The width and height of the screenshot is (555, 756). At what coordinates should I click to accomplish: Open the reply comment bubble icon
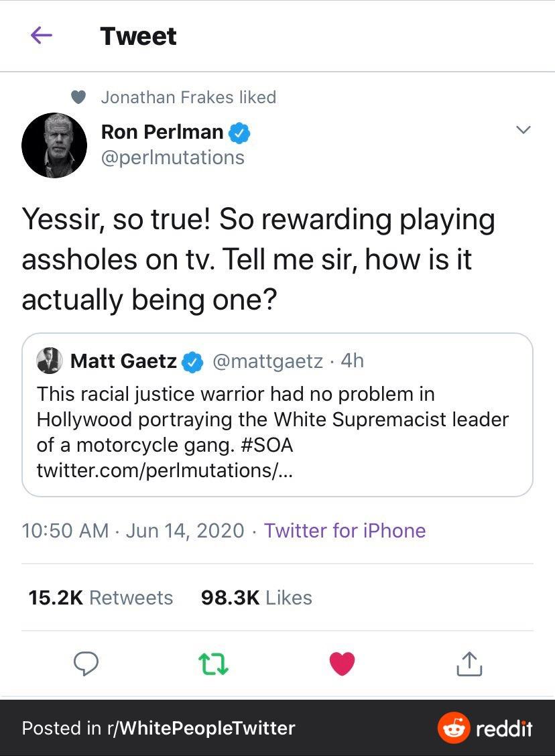[x=86, y=663]
